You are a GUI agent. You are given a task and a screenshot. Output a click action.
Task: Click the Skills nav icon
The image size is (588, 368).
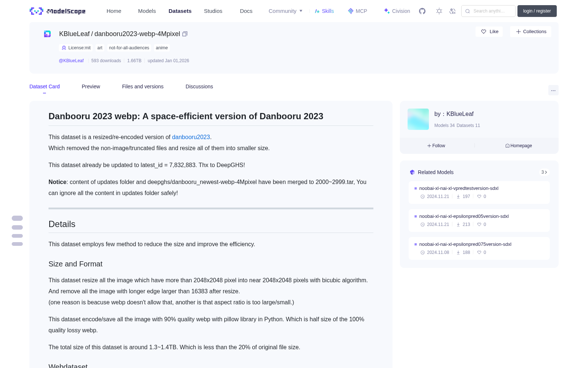coord(317,11)
